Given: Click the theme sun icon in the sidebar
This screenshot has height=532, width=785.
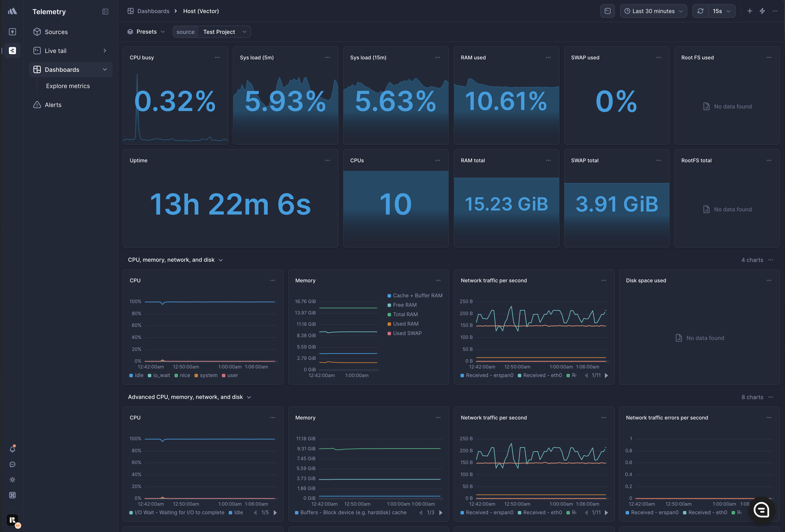Looking at the screenshot, I should pos(12,480).
